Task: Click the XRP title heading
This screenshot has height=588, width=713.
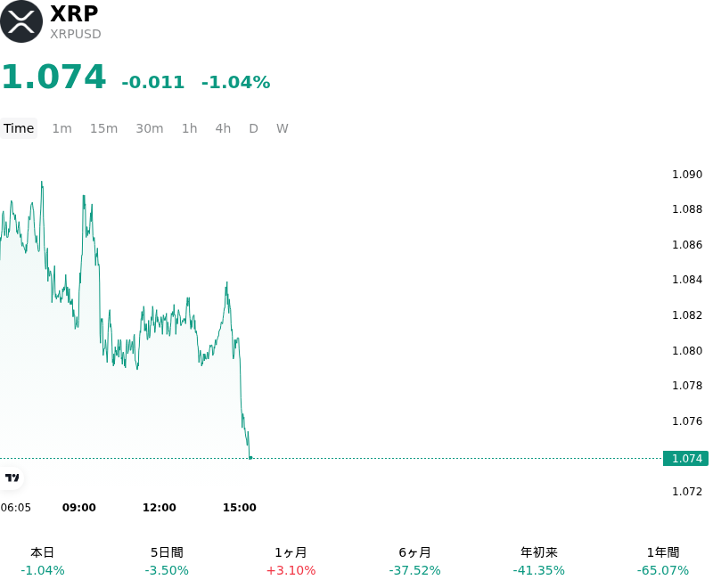Action: 74,13
